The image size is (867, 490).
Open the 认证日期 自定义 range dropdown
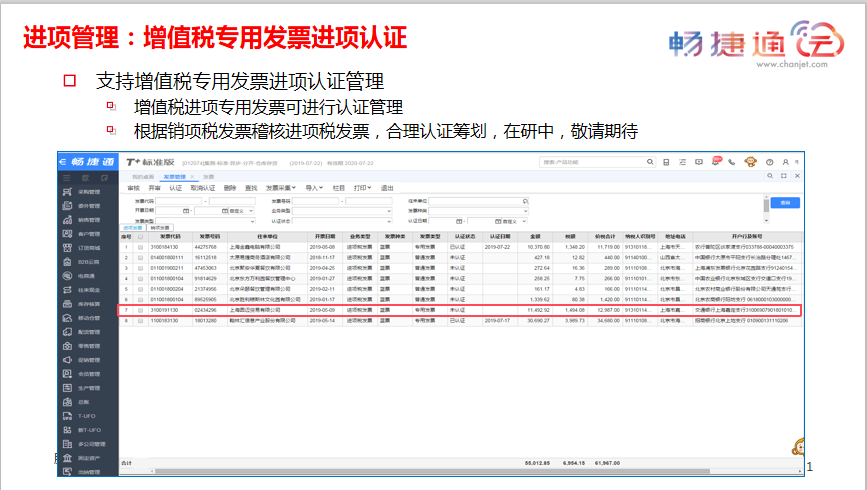click(x=515, y=221)
